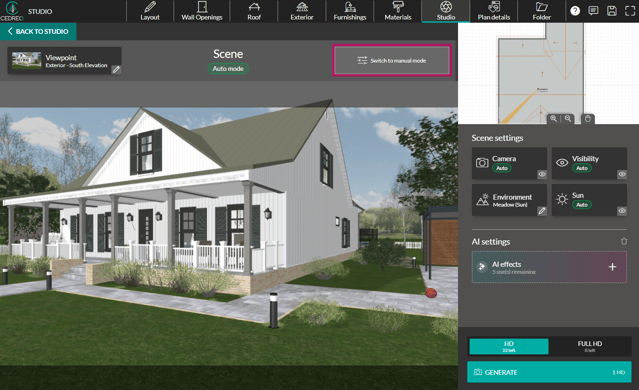Edit the Viewpoint with the pencil icon

[116, 70]
